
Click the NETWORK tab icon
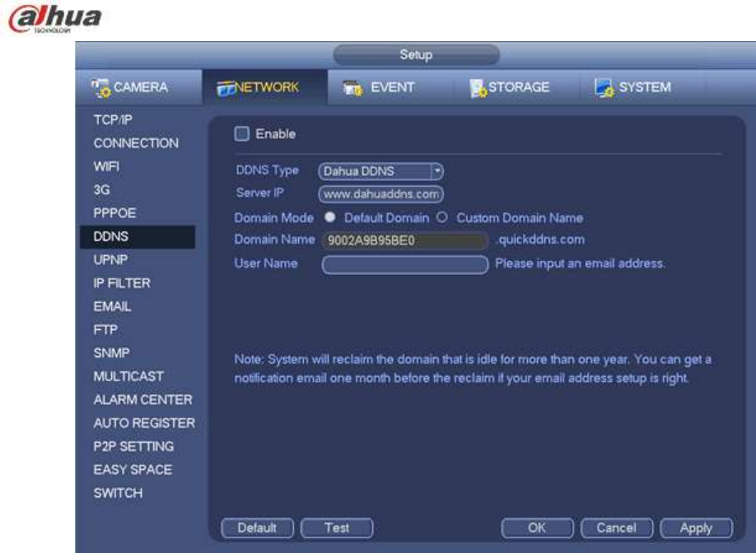coord(225,89)
